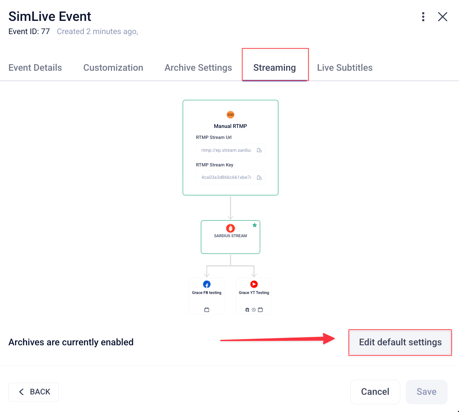Copy the RTMP Stream Key
This screenshot has height=412, width=459.
[259, 178]
